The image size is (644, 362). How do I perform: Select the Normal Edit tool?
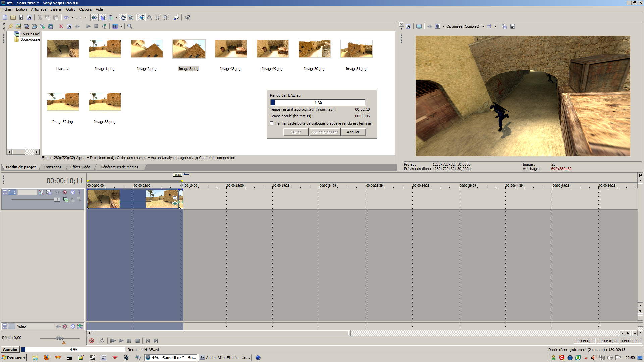142,17
